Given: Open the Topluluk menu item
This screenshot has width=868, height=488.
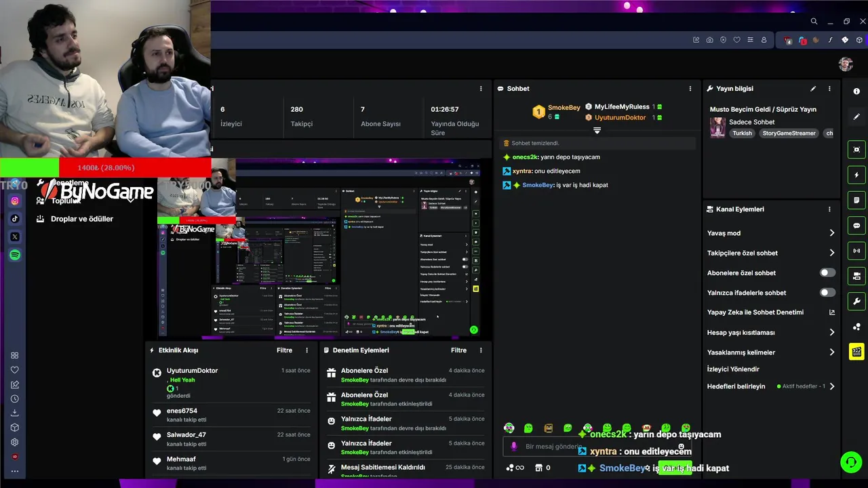Looking at the screenshot, I should click(66, 201).
